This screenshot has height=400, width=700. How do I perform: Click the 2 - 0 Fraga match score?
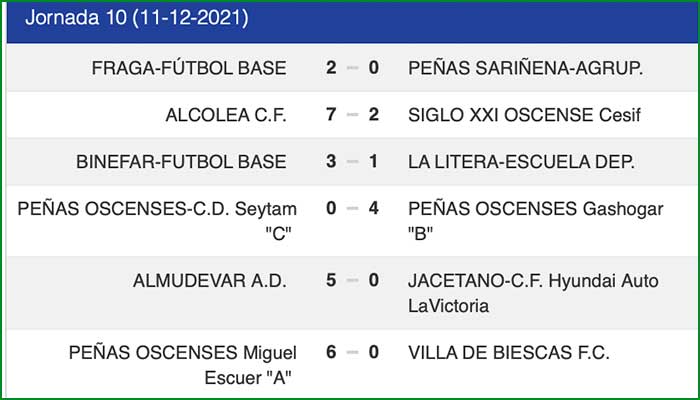pyautogui.click(x=352, y=68)
